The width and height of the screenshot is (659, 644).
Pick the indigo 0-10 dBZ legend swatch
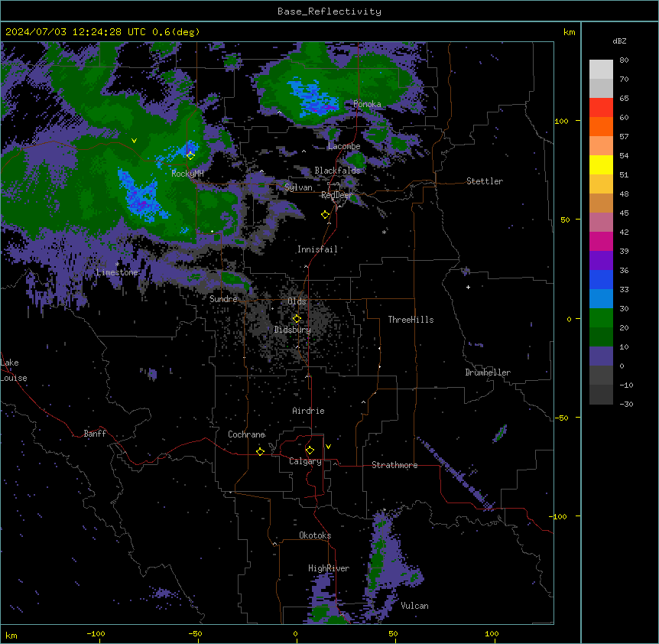(601, 356)
